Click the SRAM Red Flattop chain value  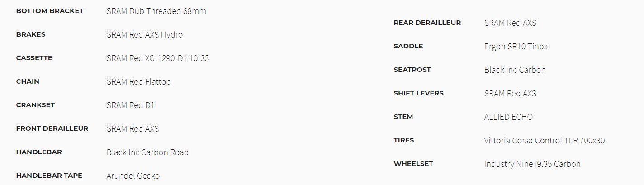tap(138, 82)
